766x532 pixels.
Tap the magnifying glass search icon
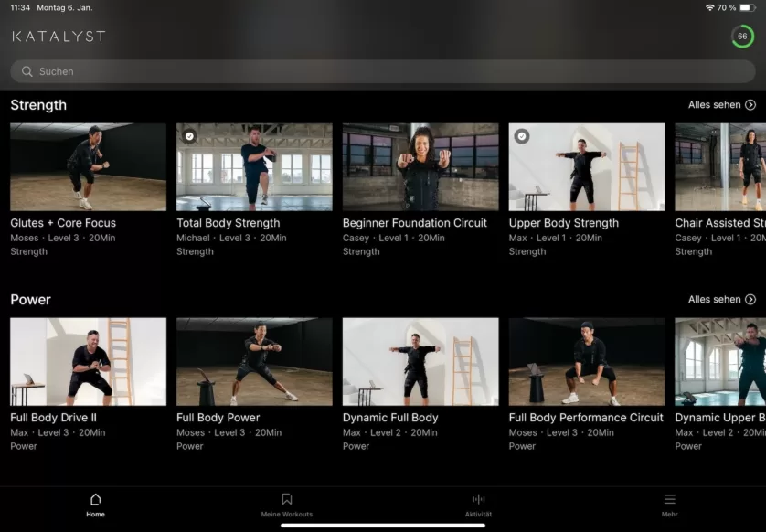tap(27, 71)
